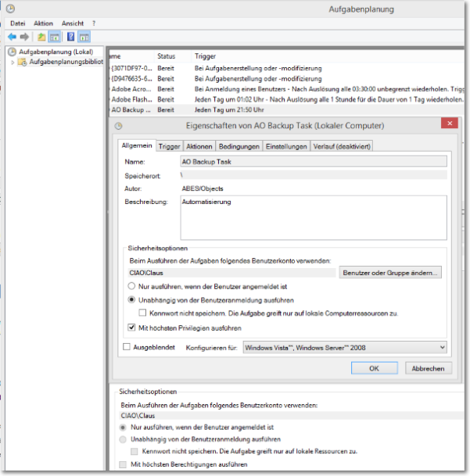The height and width of the screenshot is (476, 470).
Task: Click the 'ABES/Objects' author text
Action: tap(203, 188)
